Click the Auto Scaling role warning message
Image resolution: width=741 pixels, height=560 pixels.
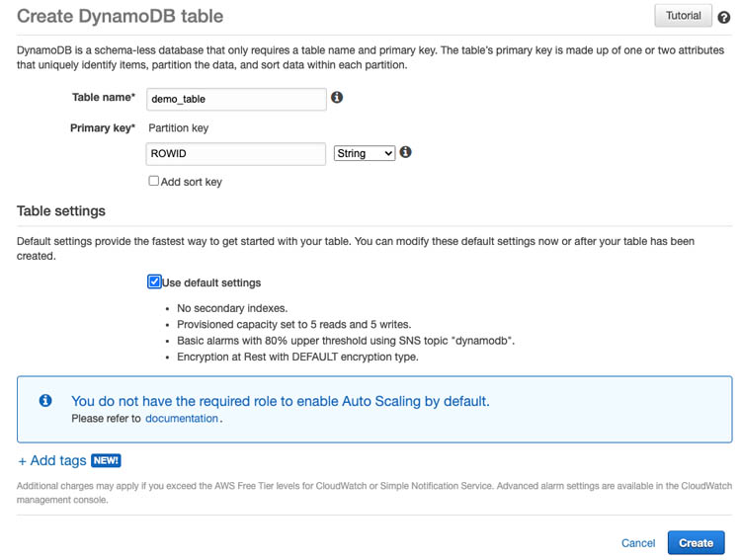point(281,401)
